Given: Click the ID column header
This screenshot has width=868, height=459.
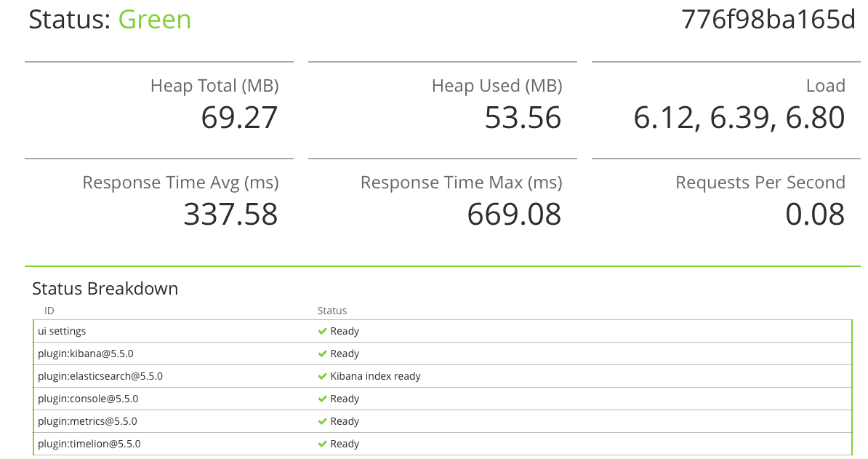Looking at the screenshot, I should [49, 311].
